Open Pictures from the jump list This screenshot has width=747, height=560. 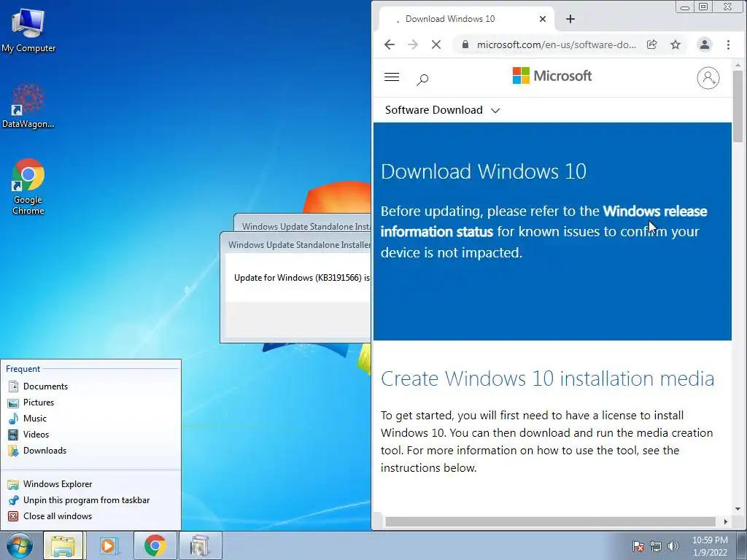coord(90,402)
